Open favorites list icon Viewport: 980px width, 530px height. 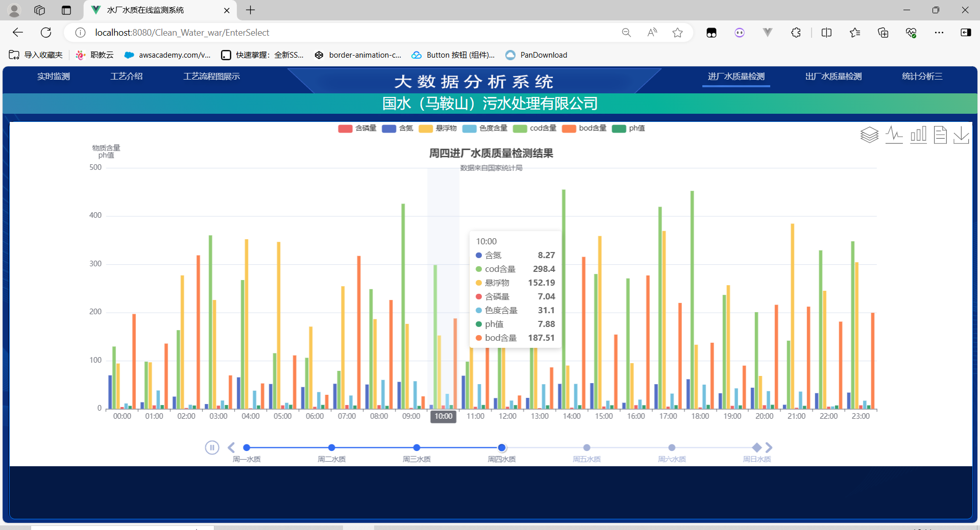pos(855,33)
